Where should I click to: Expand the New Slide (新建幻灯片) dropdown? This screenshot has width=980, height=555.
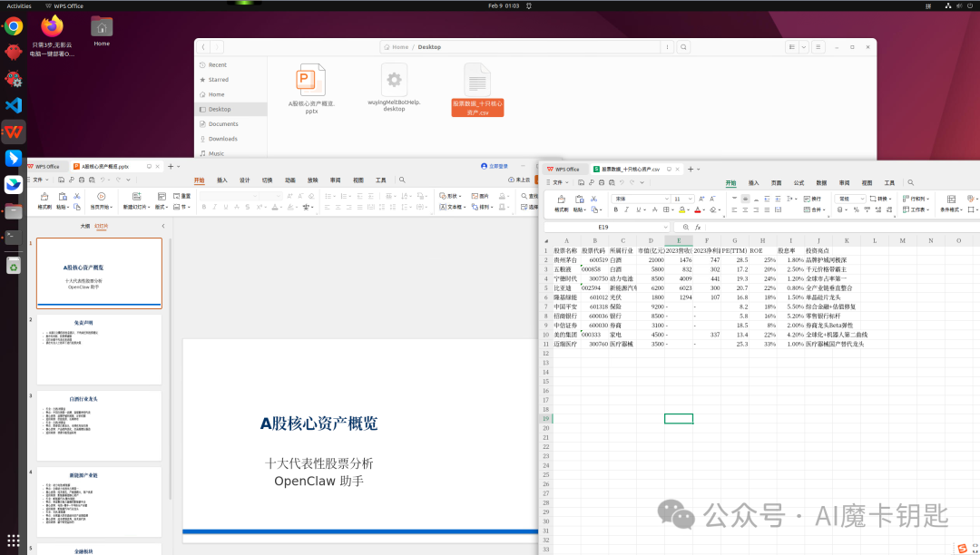(x=149, y=207)
